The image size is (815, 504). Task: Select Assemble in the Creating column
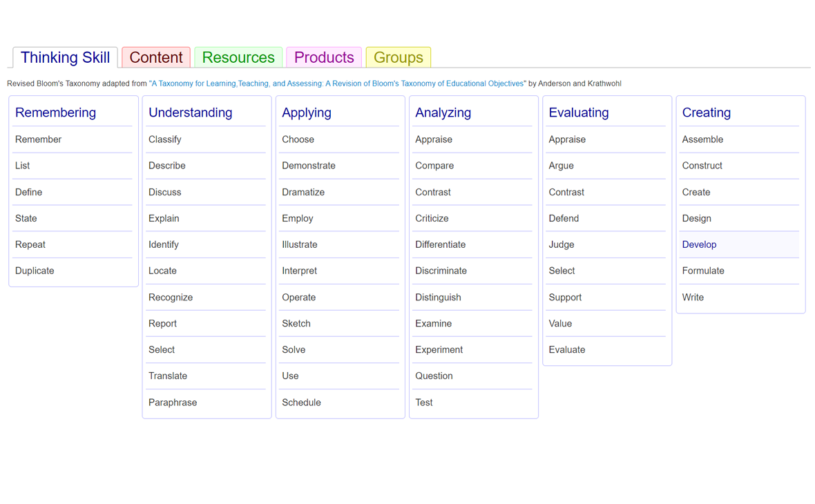702,139
